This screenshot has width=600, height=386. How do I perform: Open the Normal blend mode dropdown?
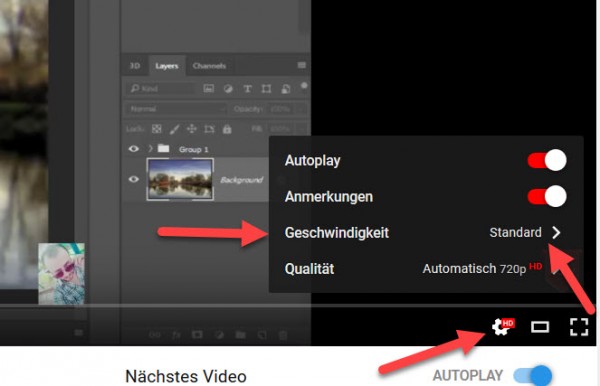(x=176, y=109)
